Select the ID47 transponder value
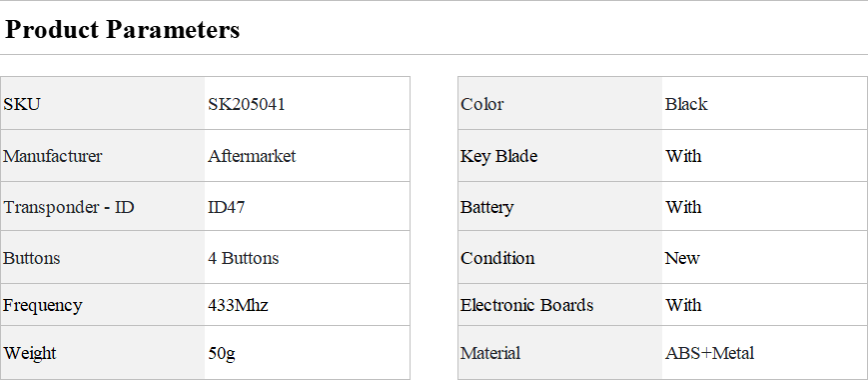Screen dimensions: 868x380 coord(227,207)
